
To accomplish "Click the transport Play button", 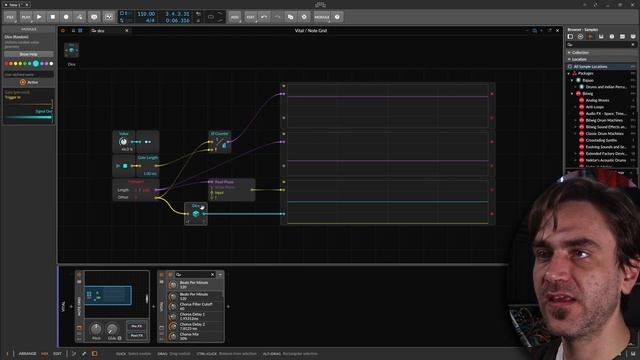I will 39,17.
